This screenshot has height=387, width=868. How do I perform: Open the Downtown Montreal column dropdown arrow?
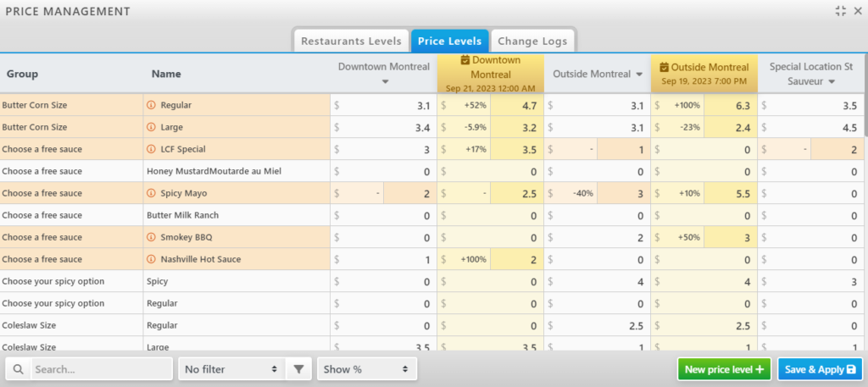385,82
